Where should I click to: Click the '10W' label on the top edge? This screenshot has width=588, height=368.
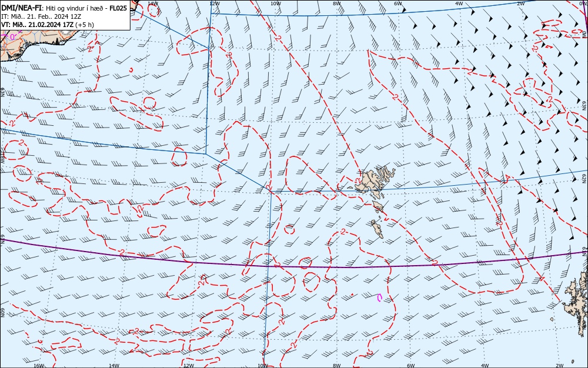275,4
